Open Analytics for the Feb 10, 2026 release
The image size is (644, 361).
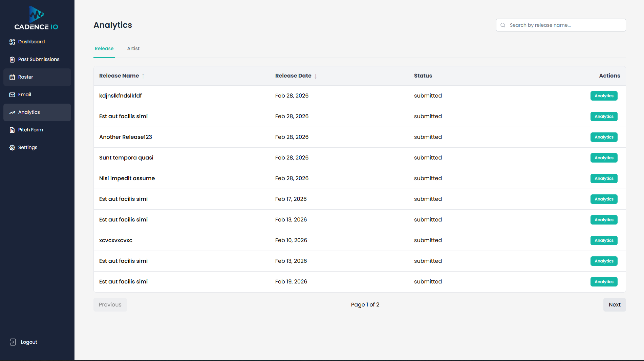(604, 240)
